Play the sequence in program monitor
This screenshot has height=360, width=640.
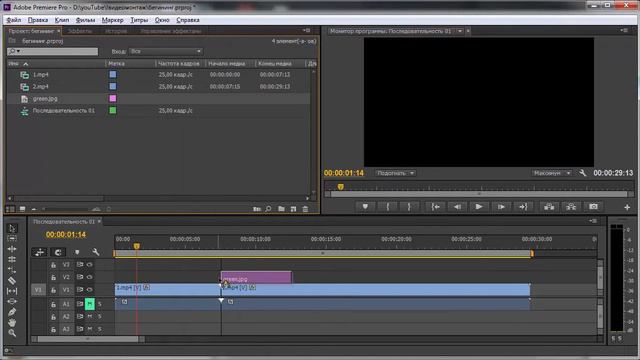pyautogui.click(x=479, y=207)
